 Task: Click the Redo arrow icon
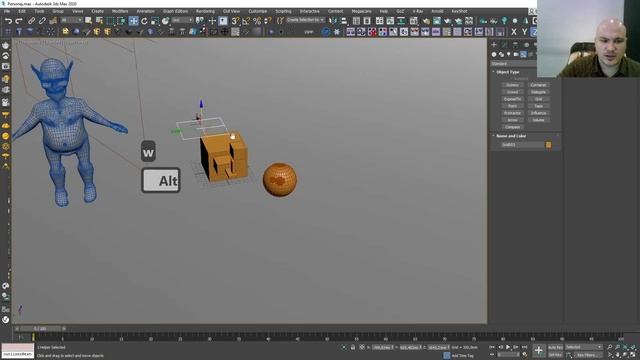[x=19, y=21]
